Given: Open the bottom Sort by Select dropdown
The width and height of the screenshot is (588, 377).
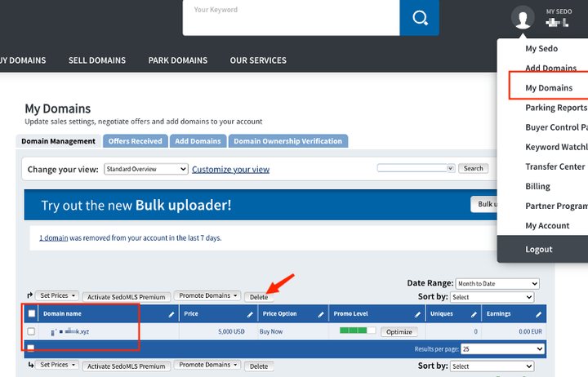Looking at the screenshot, I should click(x=492, y=366).
